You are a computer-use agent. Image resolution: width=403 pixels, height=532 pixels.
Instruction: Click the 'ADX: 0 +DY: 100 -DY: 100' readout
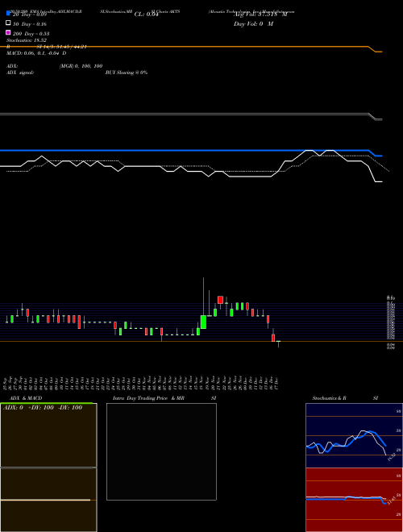(43, 408)
